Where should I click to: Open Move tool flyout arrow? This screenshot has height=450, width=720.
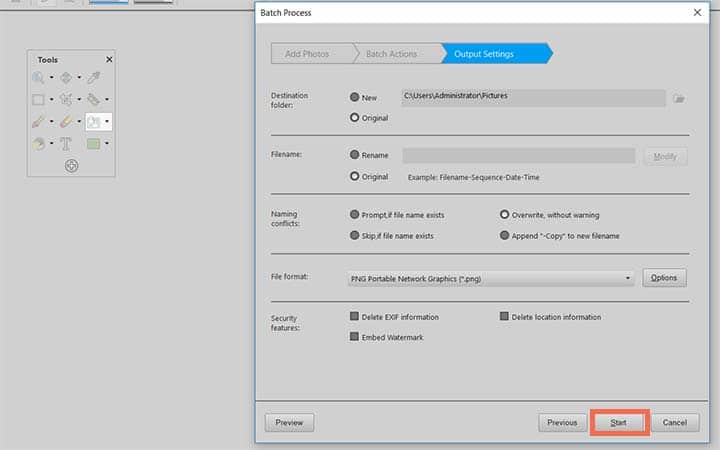(79, 77)
